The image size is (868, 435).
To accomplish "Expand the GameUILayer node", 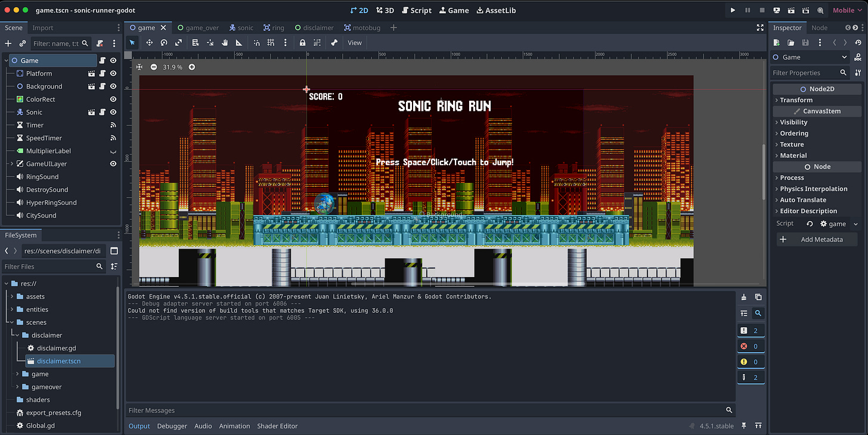I will [x=12, y=164].
